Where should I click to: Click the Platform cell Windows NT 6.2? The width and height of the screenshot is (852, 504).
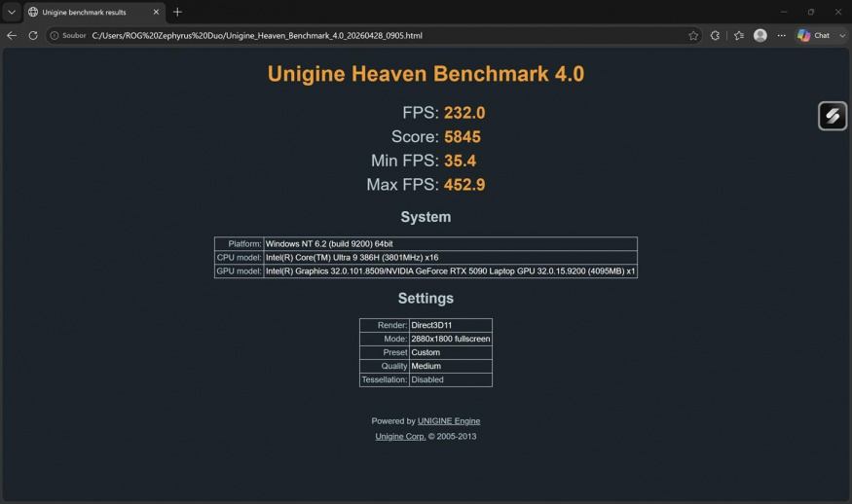[451, 244]
